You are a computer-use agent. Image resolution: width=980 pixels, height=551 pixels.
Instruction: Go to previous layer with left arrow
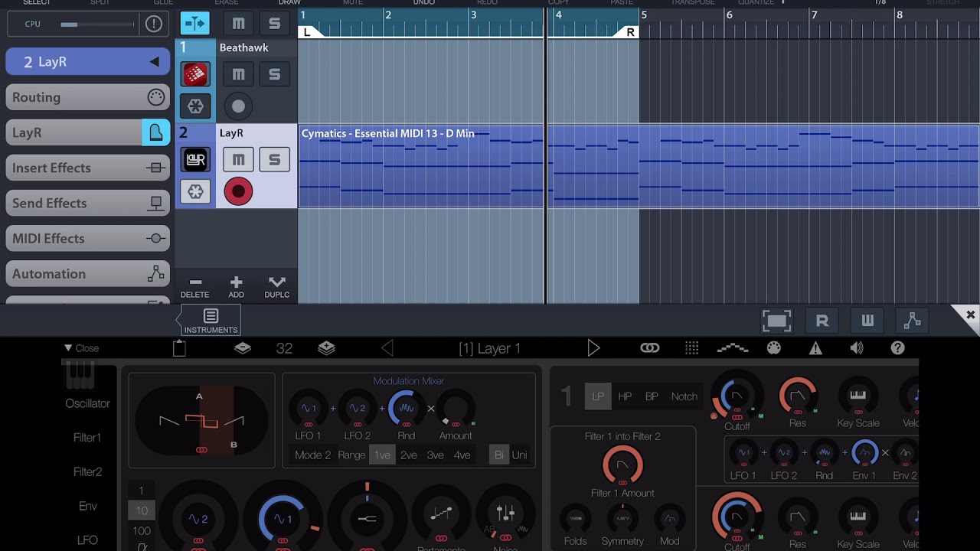pyautogui.click(x=387, y=348)
